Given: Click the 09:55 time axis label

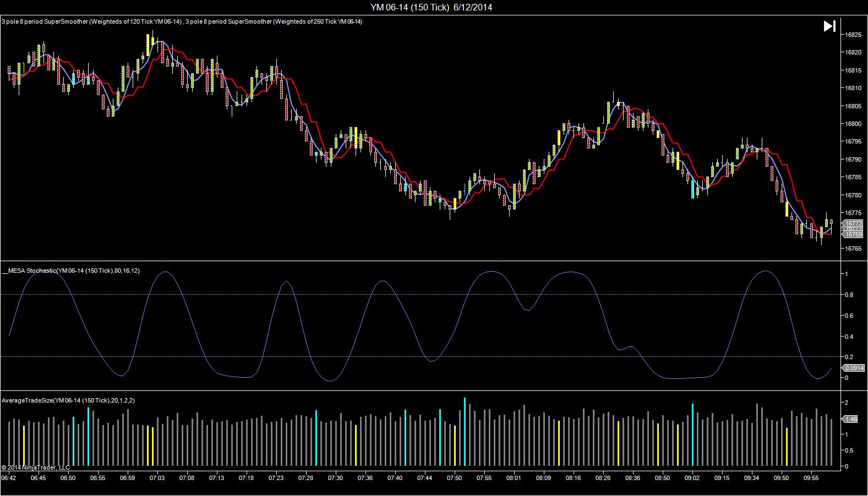Looking at the screenshot, I should tap(811, 478).
